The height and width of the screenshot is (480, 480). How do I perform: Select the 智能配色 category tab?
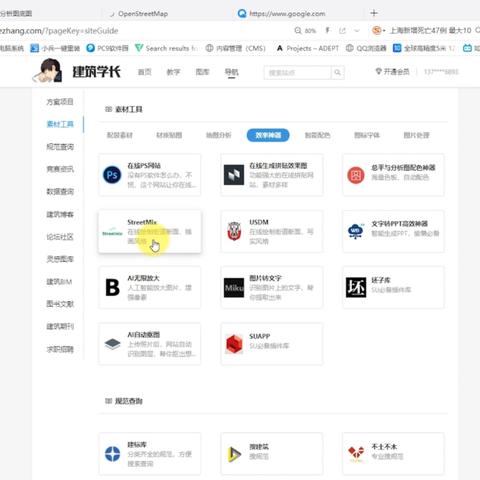[x=317, y=135]
